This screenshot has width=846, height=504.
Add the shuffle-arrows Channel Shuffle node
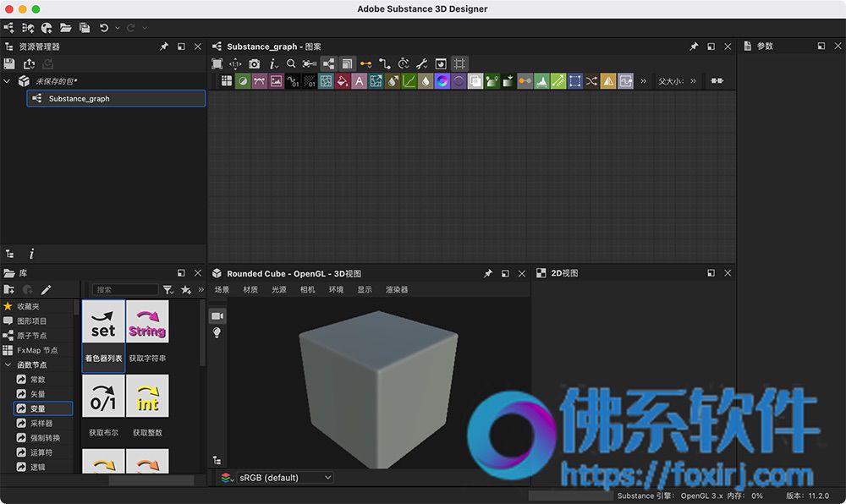click(591, 81)
